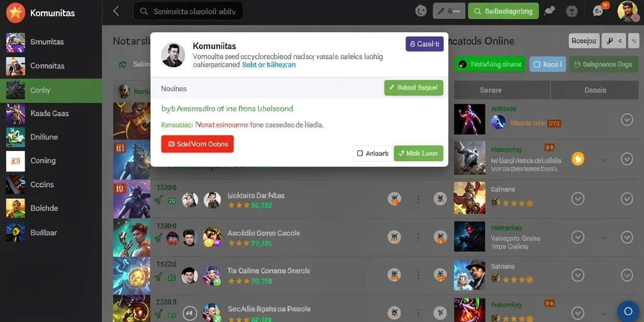Click the gray face icon in top bar

tap(572, 11)
